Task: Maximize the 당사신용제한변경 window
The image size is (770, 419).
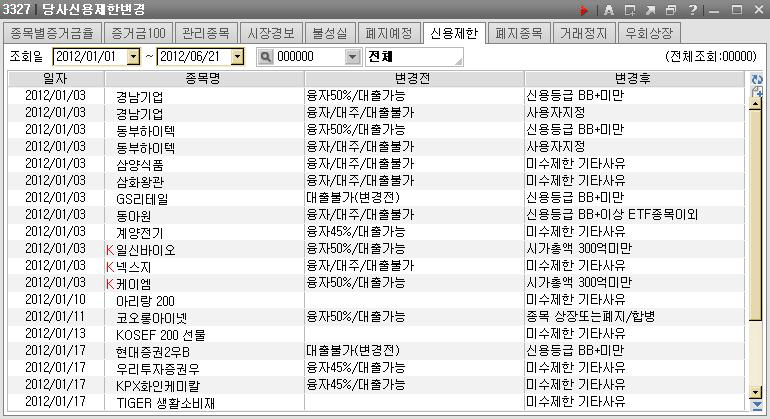Action: click(737, 10)
